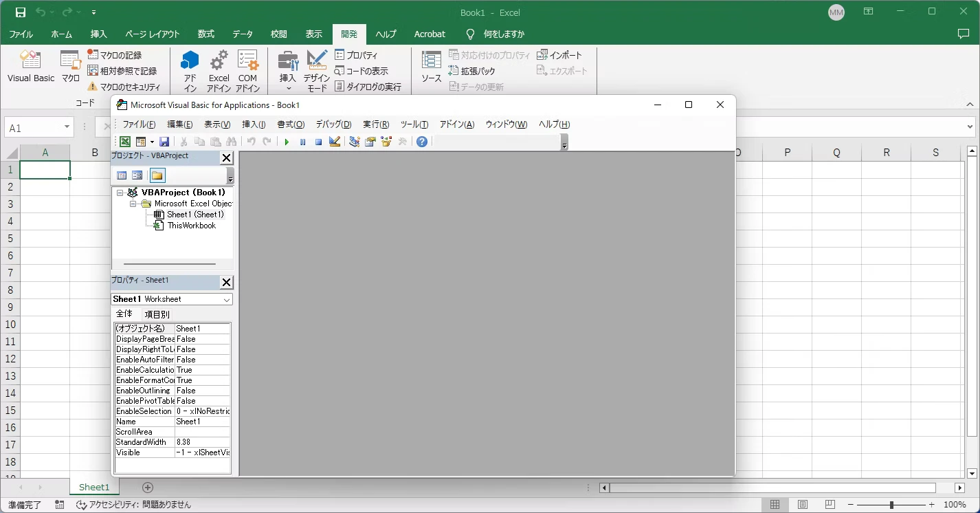Open Project Explorer toolbar icon
The width and height of the screenshot is (980, 513).
pyautogui.click(x=355, y=142)
